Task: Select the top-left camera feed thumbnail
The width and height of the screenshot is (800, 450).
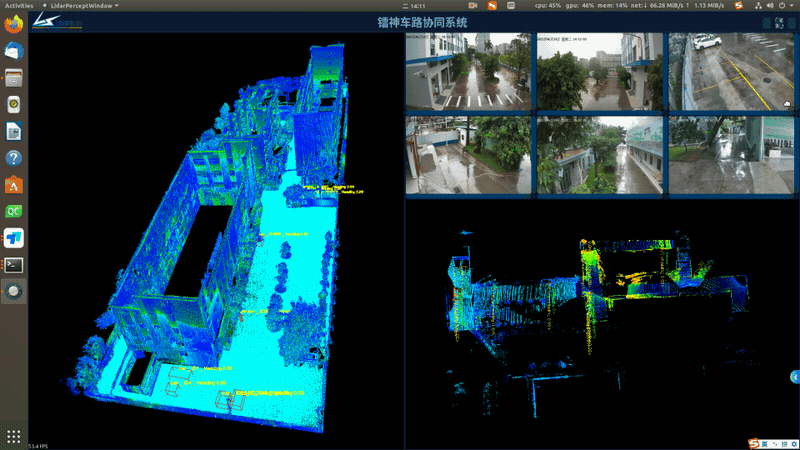Action: click(x=468, y=71)
